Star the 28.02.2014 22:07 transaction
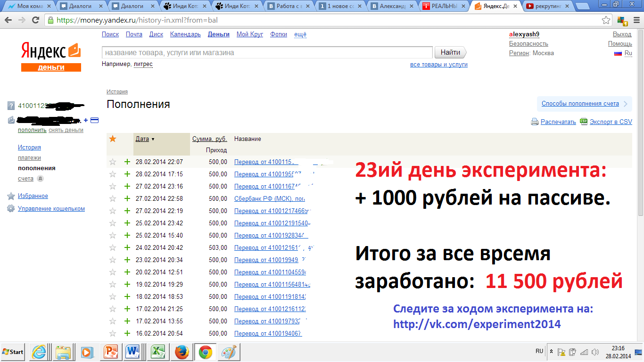The image size is (644, 362). [x=113, y=162]
